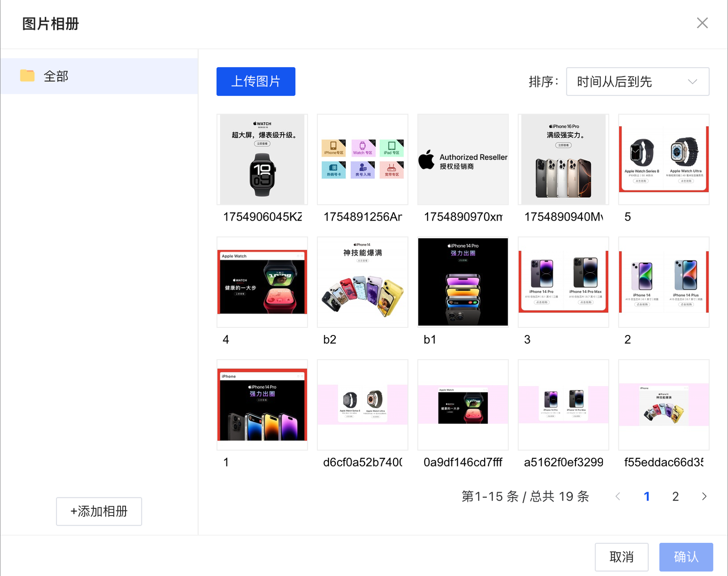Click file name 1754890940M
The width and height of the screenshot is (728, 576).
564,217
